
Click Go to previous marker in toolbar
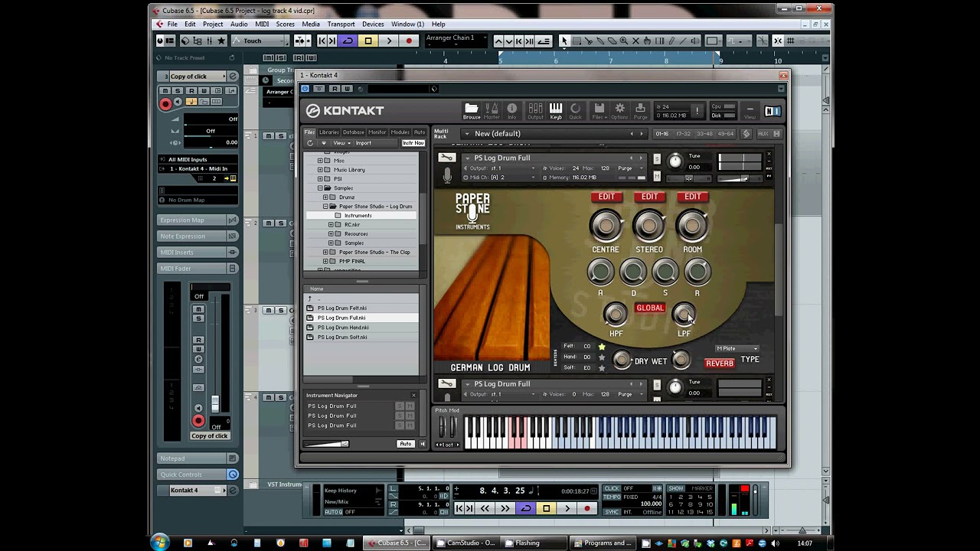[322, 41]
